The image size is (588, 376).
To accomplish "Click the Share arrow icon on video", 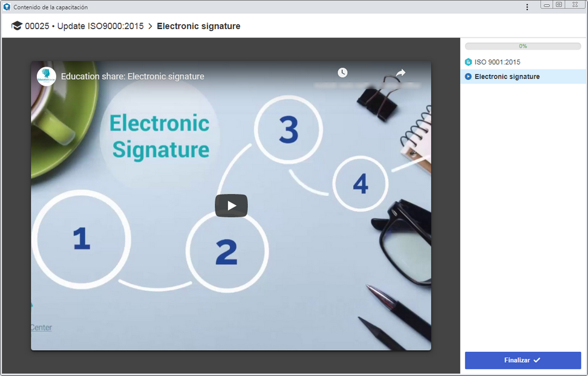I will tap(400, 73).
